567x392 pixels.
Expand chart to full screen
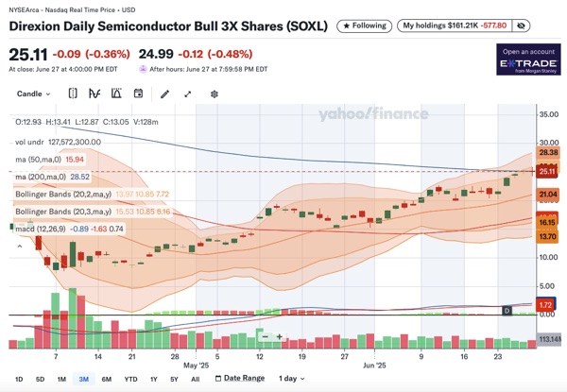click(188, 94)
